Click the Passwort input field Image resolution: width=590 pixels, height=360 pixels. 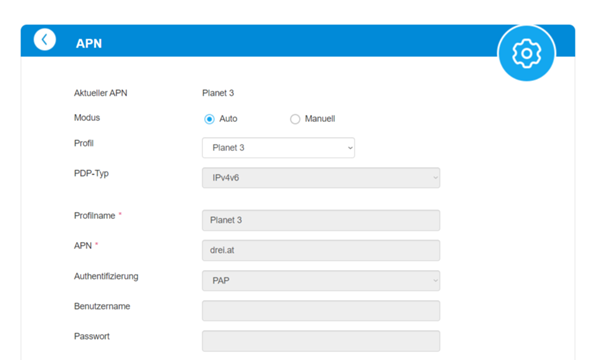point(321,341)
